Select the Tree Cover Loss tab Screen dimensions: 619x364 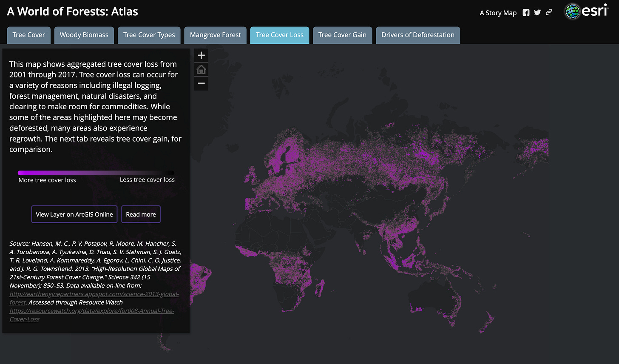(x=280, y=35)
